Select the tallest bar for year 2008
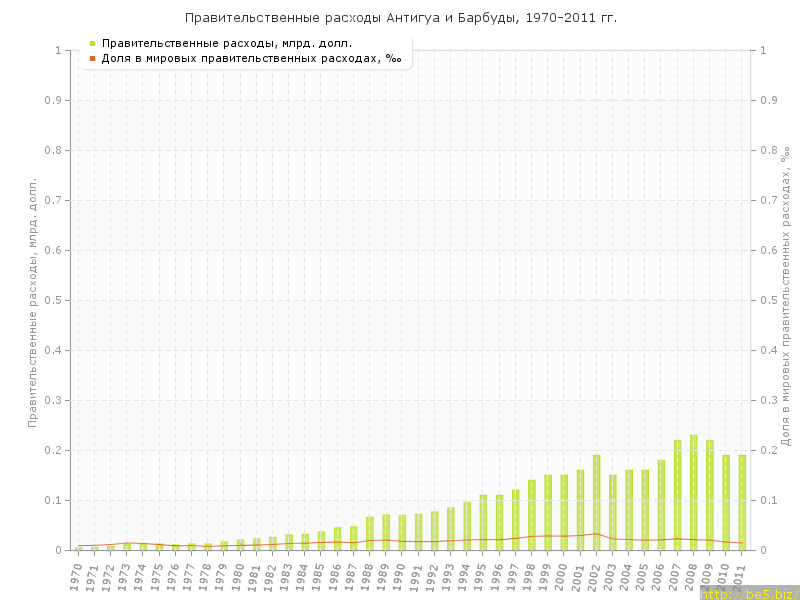Screen dimensions: 800x600 pos(694,492)
